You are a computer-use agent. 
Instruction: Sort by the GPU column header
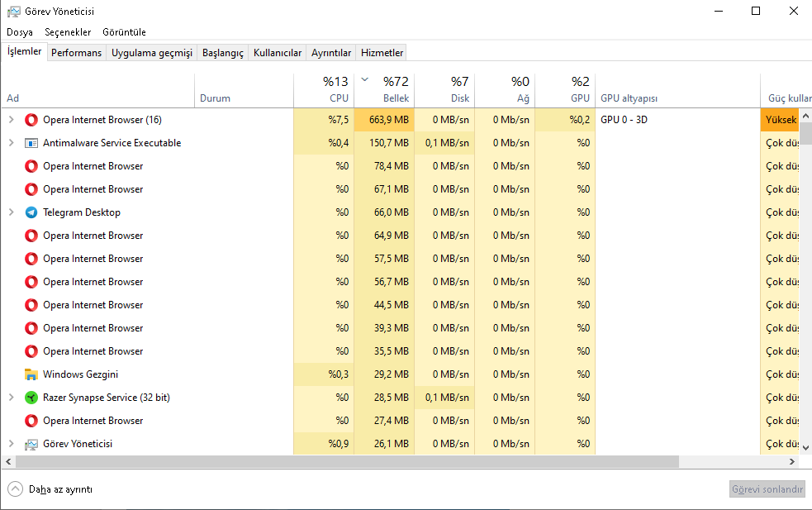point(565,89)
